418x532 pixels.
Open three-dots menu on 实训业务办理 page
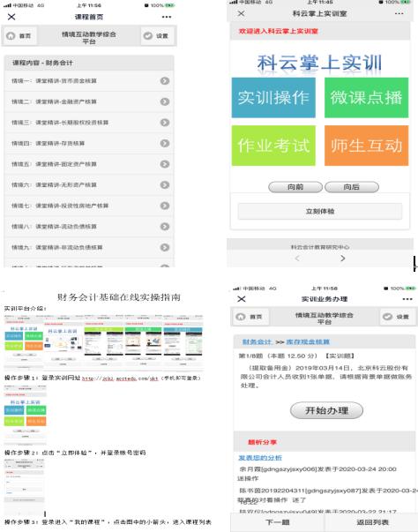point(407,299)
